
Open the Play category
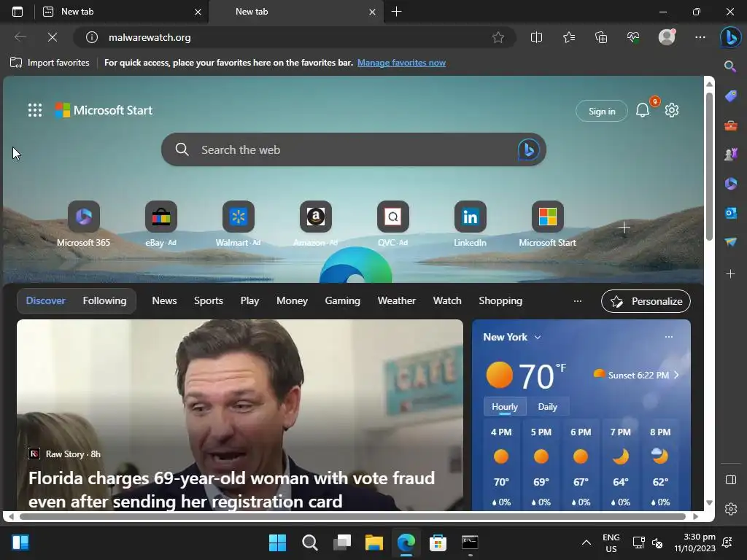(249, 300)
